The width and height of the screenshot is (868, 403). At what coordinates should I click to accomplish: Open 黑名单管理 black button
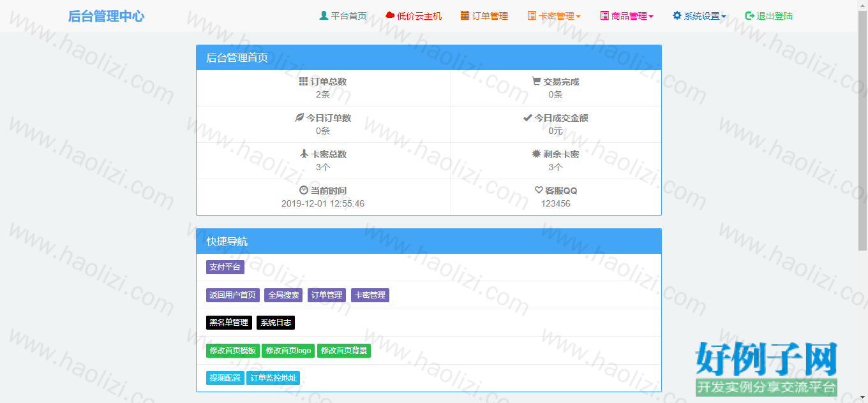(x=229, y=323)
